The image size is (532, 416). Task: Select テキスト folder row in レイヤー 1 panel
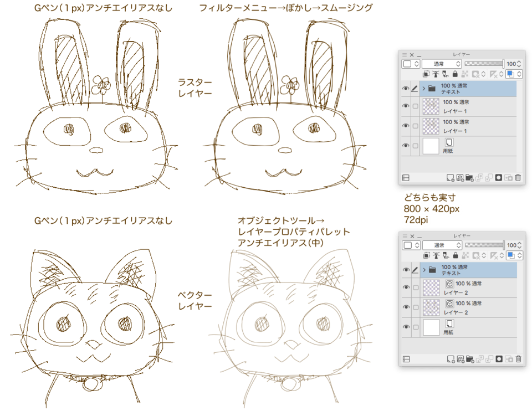tap(468, 89)
